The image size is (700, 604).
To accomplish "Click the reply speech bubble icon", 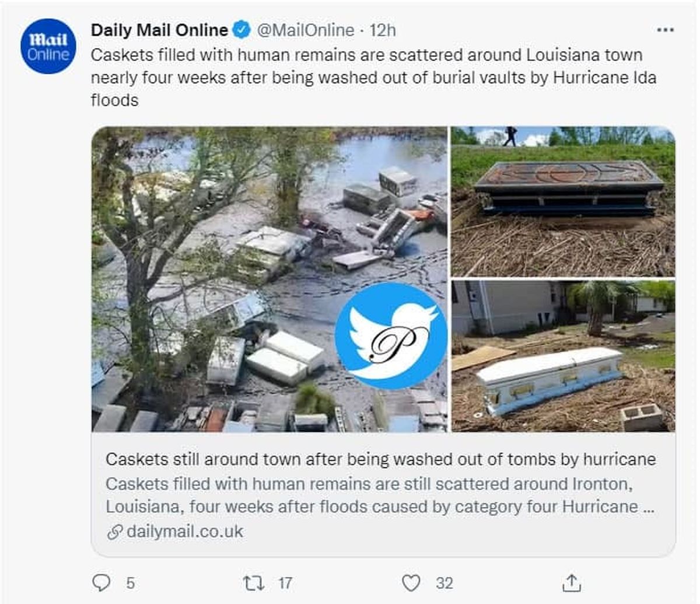I will 101,582.
